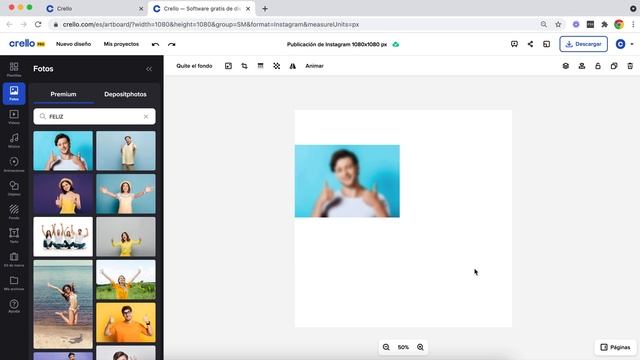Viewport: 640px width, 360px height.
Task: Switch to the first Crello browser tab
Action: [x=95, y=9]
